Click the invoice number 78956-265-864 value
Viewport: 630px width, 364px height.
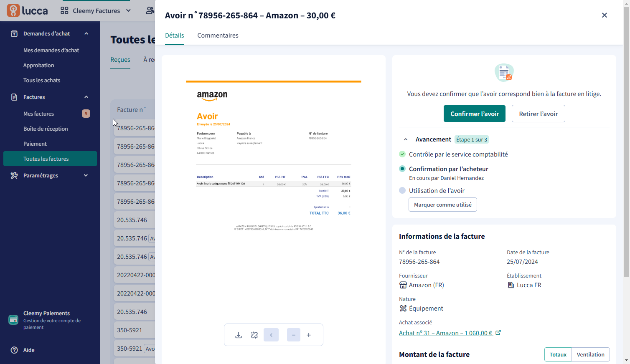click(419, 262)
